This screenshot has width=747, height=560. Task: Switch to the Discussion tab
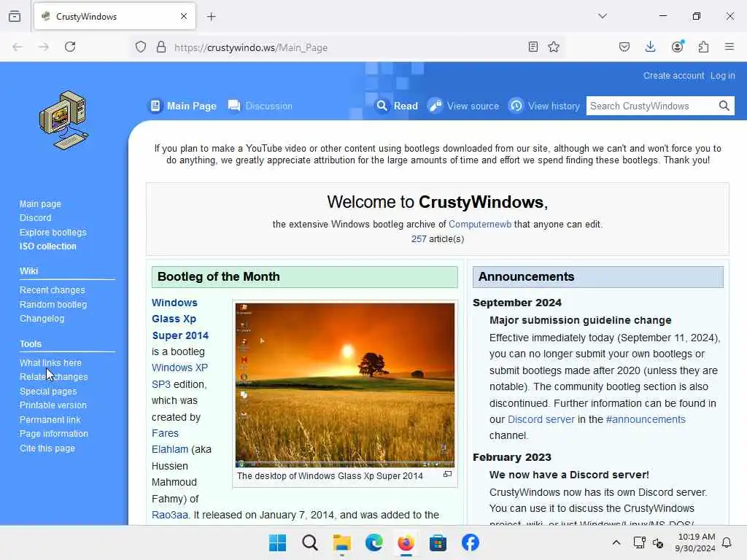tap(260, 106)
